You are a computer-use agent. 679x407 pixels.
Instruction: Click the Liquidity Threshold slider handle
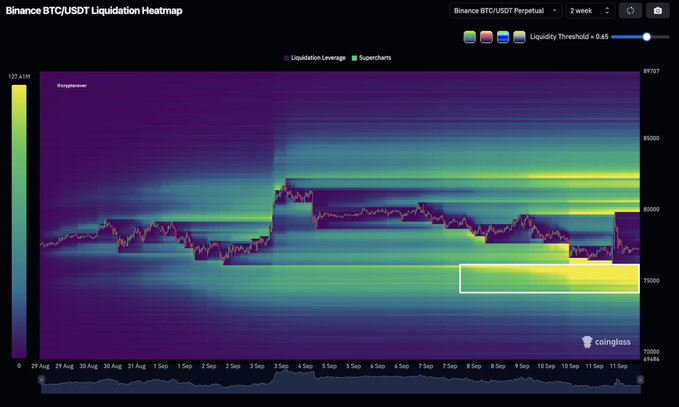click(x=647, y=37)
